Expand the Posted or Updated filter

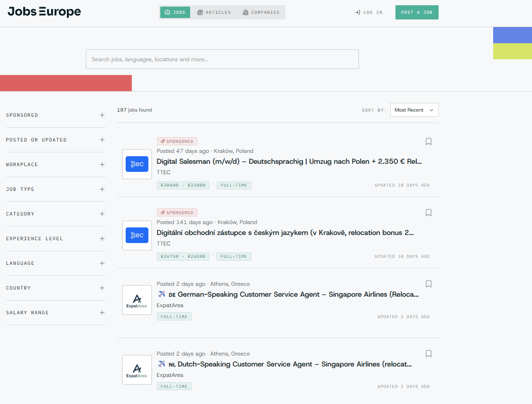coord(55,140)
